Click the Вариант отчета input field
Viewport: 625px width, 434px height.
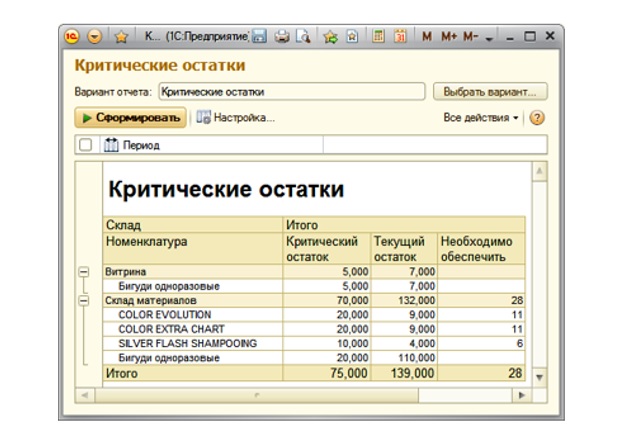(x=291, y=91)
